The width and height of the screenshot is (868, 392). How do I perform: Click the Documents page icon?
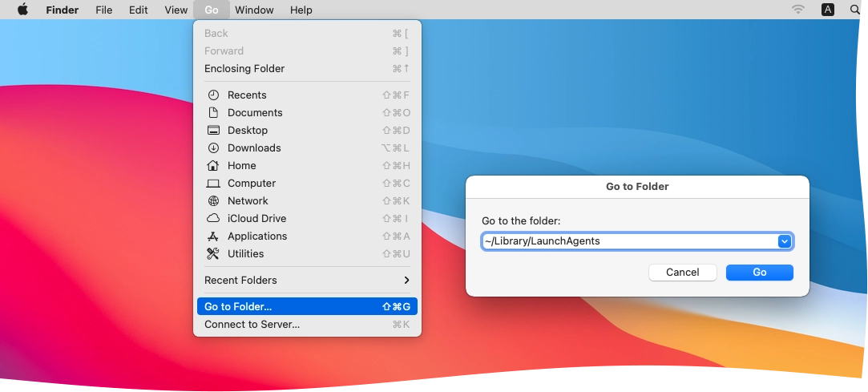[213, 113]
